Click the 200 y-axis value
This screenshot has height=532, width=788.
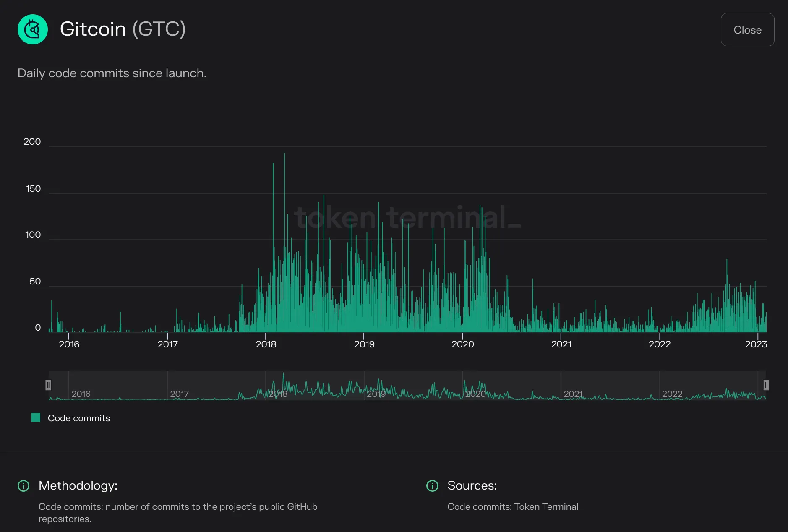tap(32, 142)
